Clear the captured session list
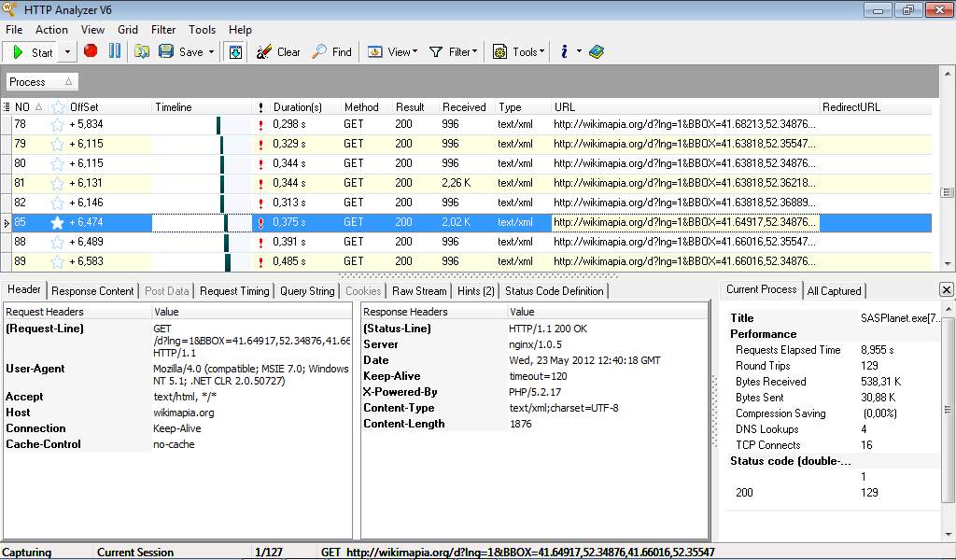The width and height of the screenshot is (956, 560). click(278, 52)
